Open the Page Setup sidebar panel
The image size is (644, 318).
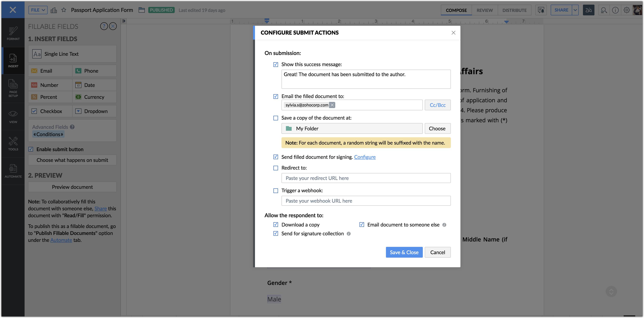point(13,88)
